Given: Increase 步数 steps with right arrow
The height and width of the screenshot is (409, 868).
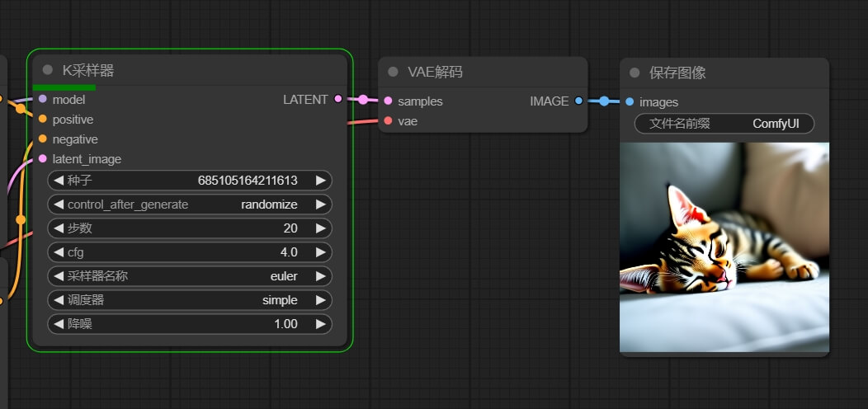Looking at the screenshot, I should [320, 228].
